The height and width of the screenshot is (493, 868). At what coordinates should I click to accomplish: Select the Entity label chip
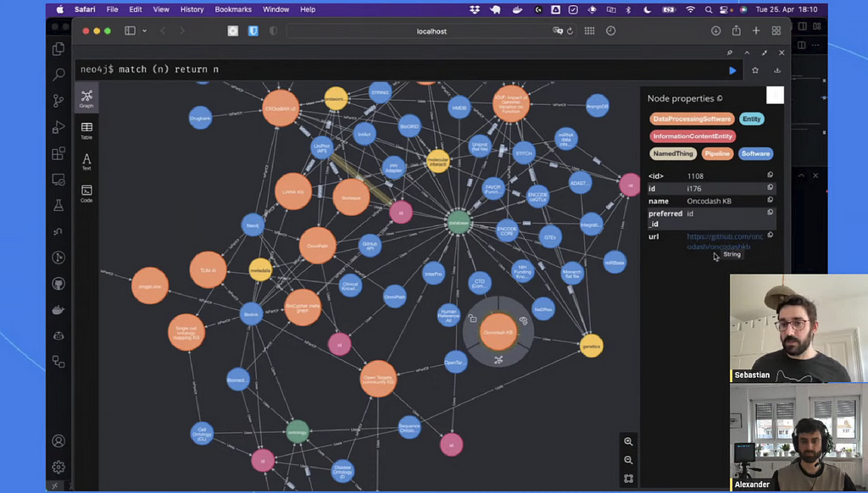coord(751,119)
